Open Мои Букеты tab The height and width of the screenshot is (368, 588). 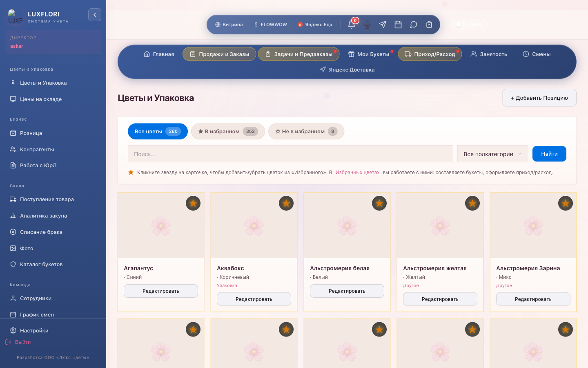(x=369, y=54)
